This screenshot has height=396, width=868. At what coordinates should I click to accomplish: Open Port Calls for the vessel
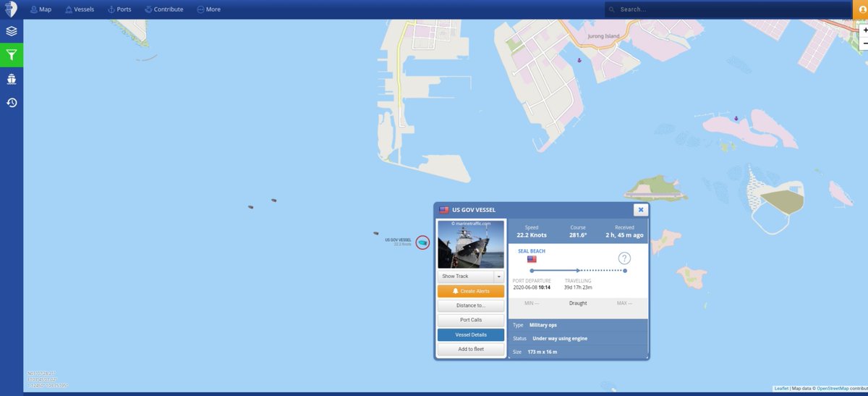pyautogui.click(x=470, y=320)
